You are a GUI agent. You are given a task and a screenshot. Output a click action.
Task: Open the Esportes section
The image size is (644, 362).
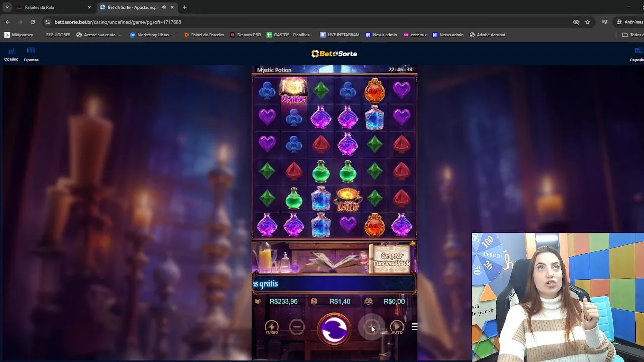click(x=31, y=55)
